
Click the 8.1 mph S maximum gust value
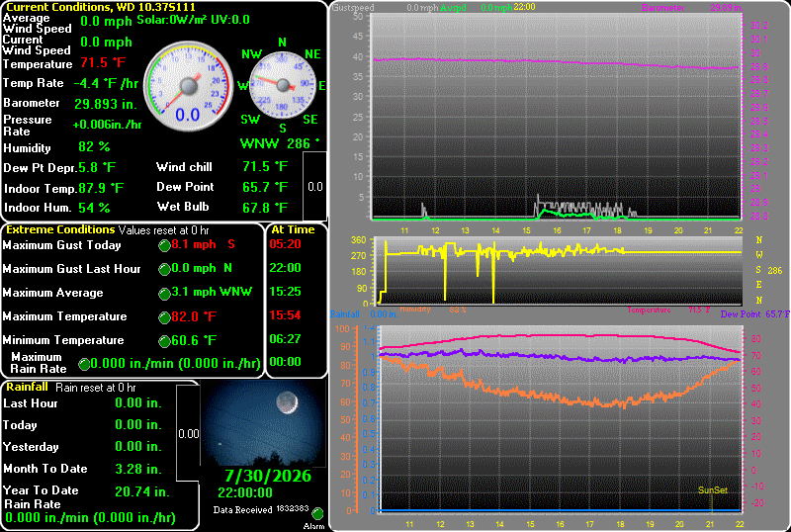click(x=204, y=244)
